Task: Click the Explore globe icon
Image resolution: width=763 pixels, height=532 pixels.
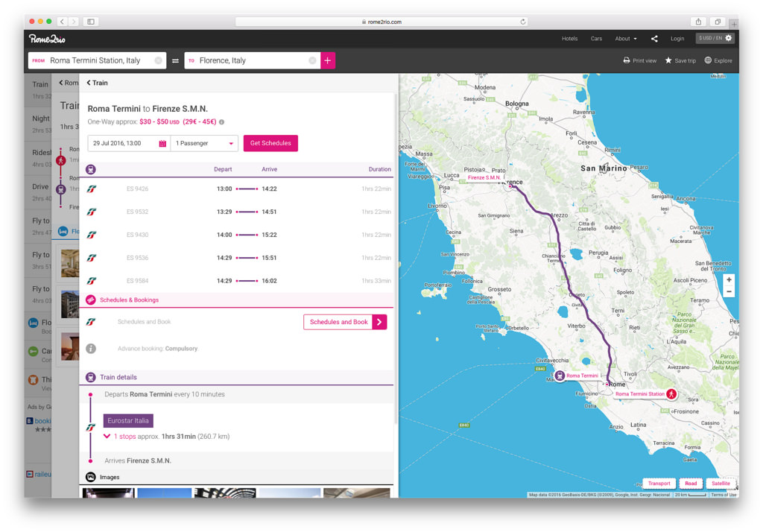Action: coord(708,60)
